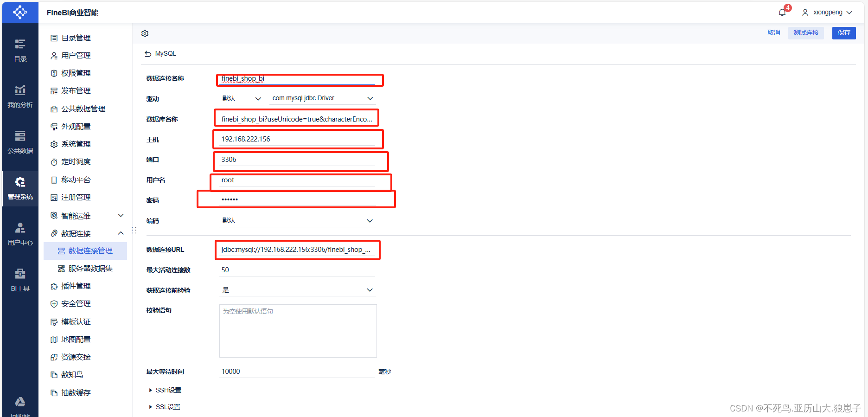Click the 外观配置 paint roller icon
The image size is (868, 417).
tap(54, 127)
